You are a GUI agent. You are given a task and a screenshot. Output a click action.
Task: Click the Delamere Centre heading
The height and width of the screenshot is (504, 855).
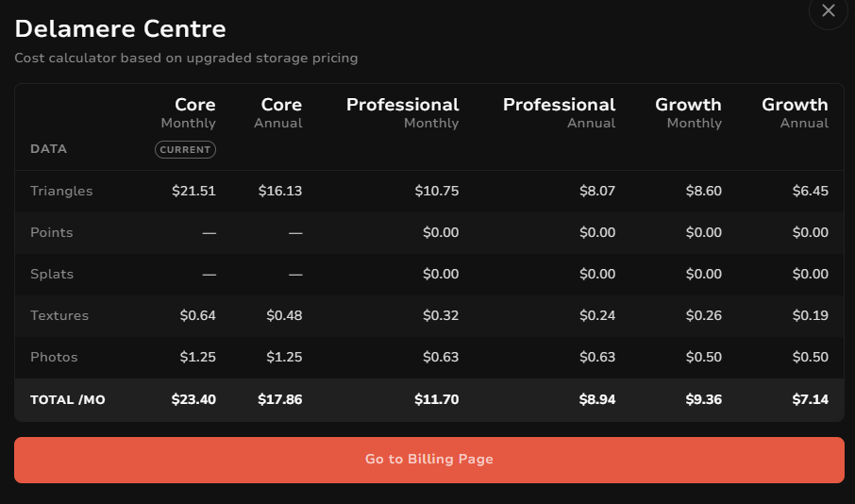120,29
